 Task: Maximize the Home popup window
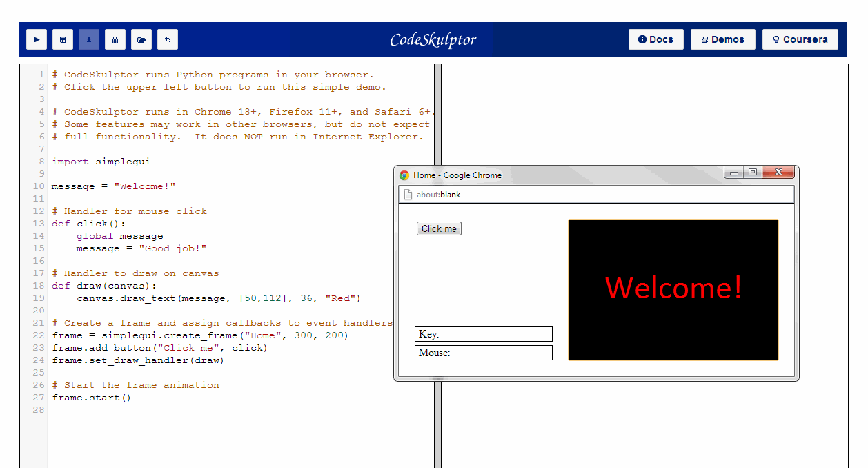click(752, 173)
